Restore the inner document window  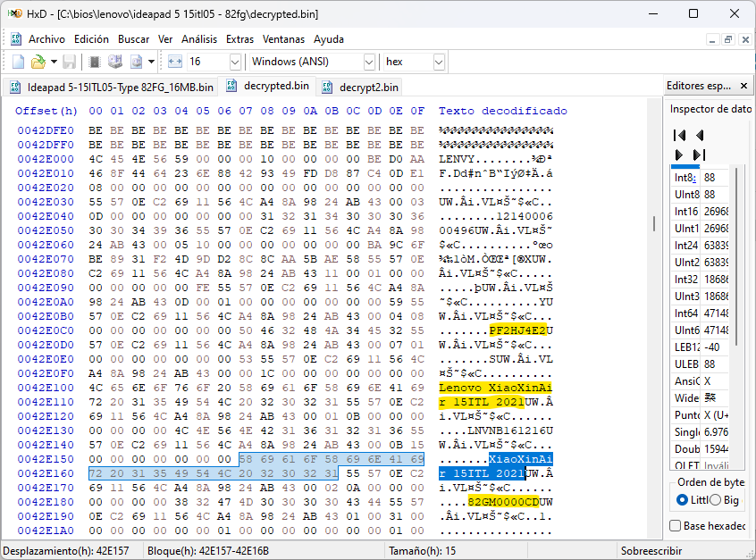(x=728, y=40)
